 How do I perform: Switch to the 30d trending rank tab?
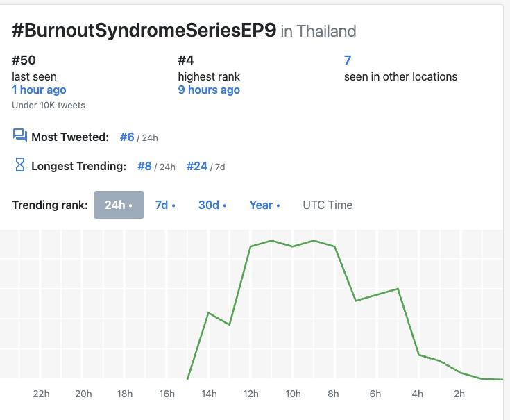[212, 205]
